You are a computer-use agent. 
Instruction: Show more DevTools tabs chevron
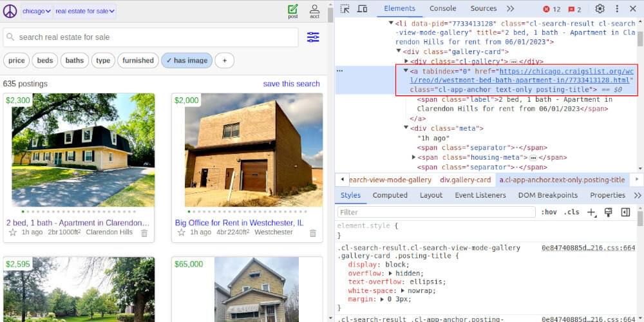click(510, 8)
